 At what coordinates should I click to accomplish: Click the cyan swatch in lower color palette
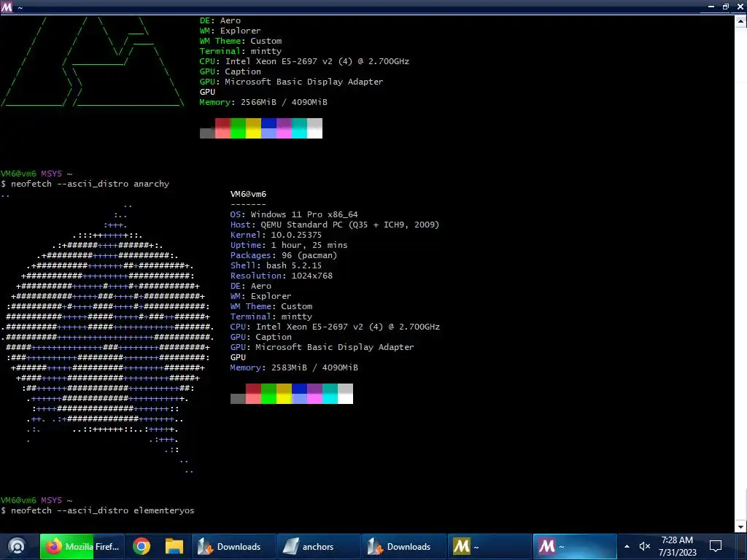click(330, 394)
